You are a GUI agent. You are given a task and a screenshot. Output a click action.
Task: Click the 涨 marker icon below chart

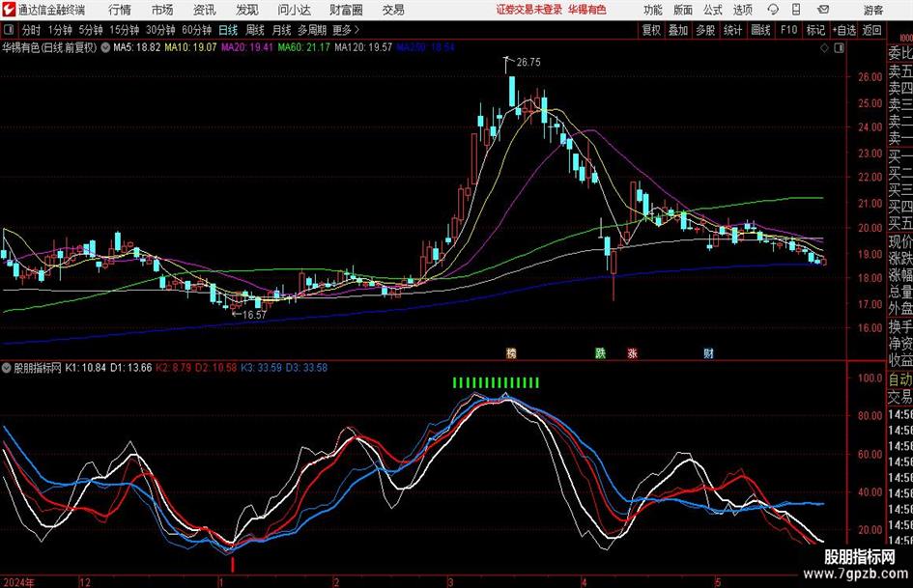(x=633, y=352)
